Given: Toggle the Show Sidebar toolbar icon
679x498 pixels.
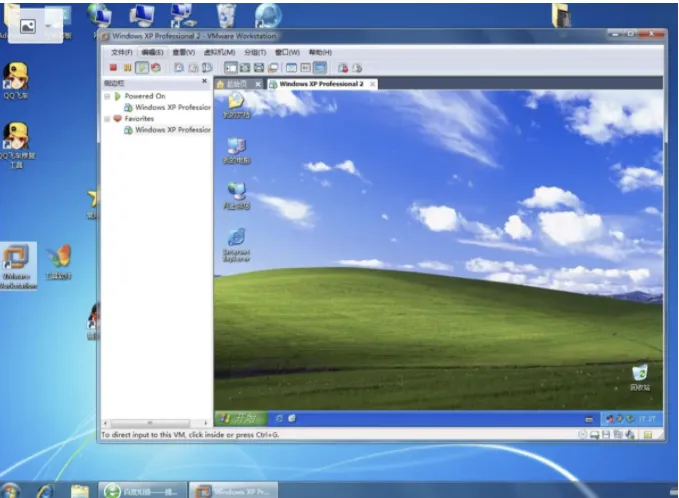Looking at the screenshot, I should (x=230, y=68).
